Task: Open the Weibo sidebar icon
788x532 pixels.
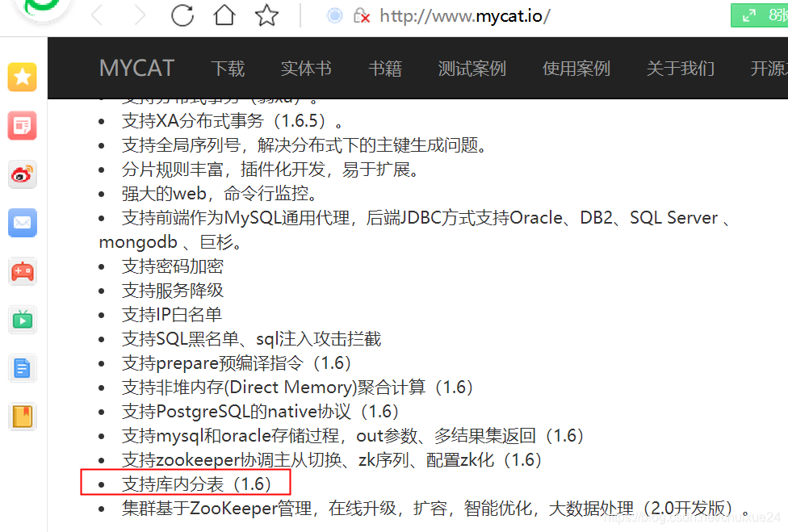Action: (x=22, y=174)
